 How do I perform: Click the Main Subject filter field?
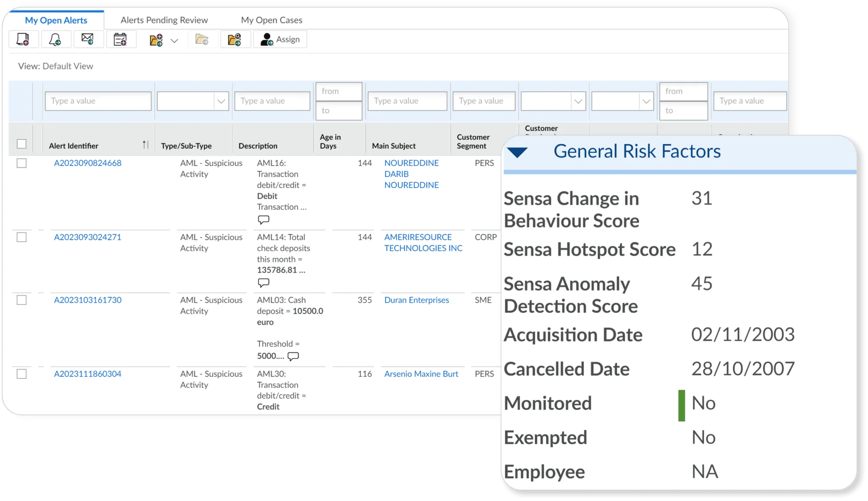(x=407, y=101)
